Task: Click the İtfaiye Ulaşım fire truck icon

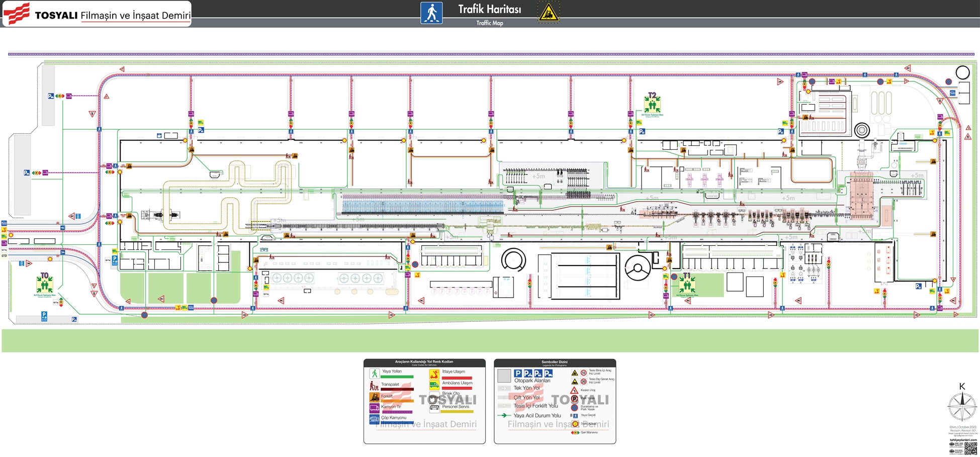Action: pos(434,374)
